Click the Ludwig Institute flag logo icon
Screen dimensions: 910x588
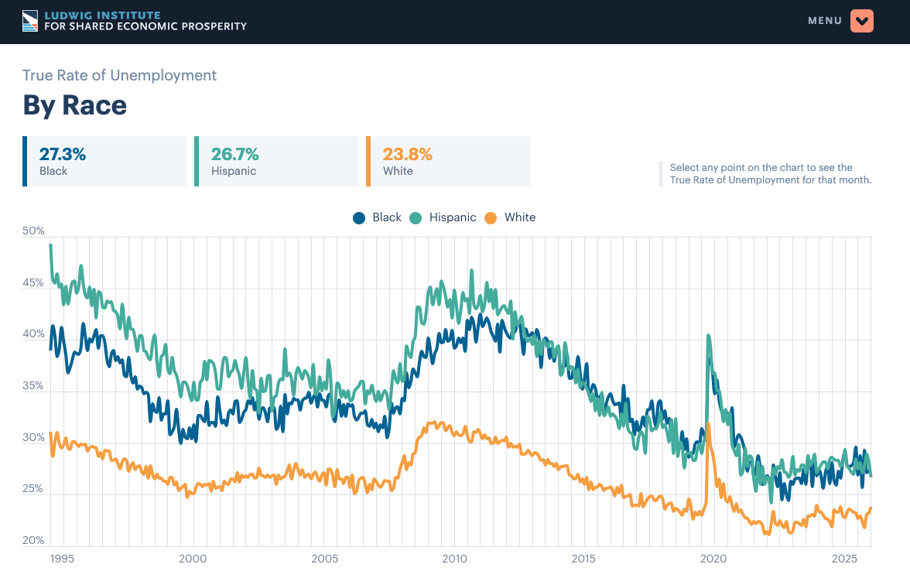[x=30, y=21]
